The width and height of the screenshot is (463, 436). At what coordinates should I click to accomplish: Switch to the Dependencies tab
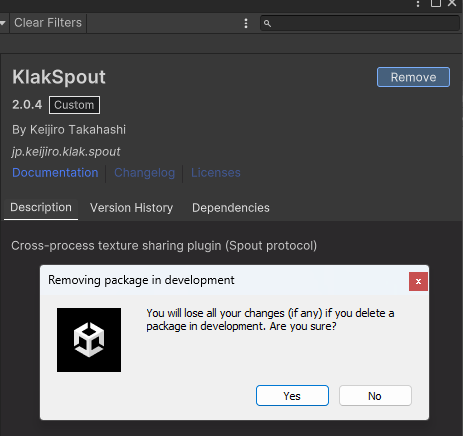point(231,208)
